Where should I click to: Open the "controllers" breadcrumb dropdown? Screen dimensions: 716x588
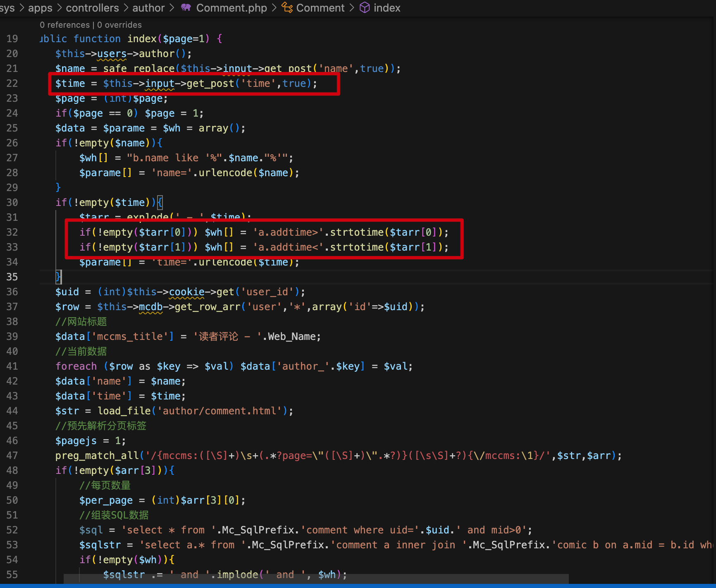[x=92, y=7]
